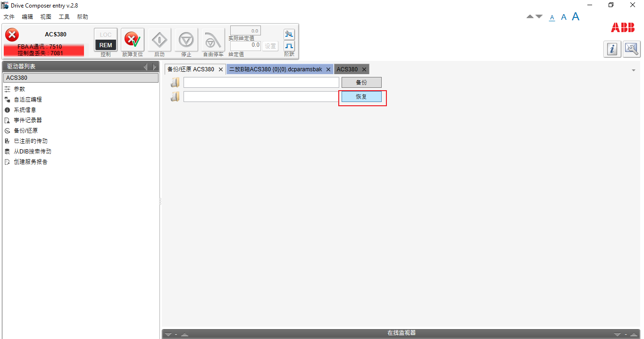Click the 设置 reference set button
Image resolution: width=644 pixels, height=339 pixels.
pos(270,46)
